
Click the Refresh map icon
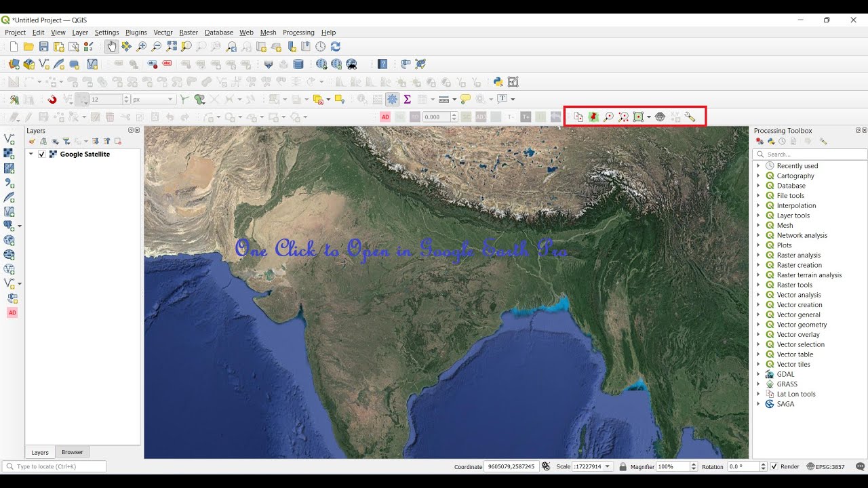coord(335,47)
